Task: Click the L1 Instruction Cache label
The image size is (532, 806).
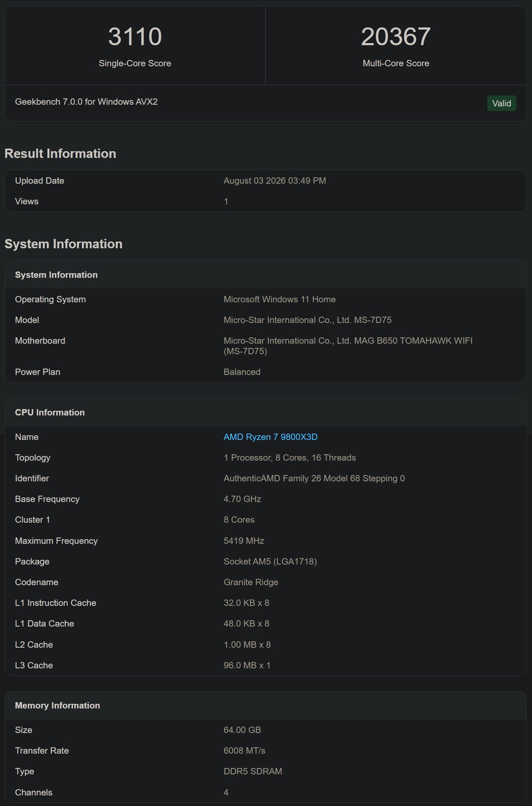Action: click(56, 603)
